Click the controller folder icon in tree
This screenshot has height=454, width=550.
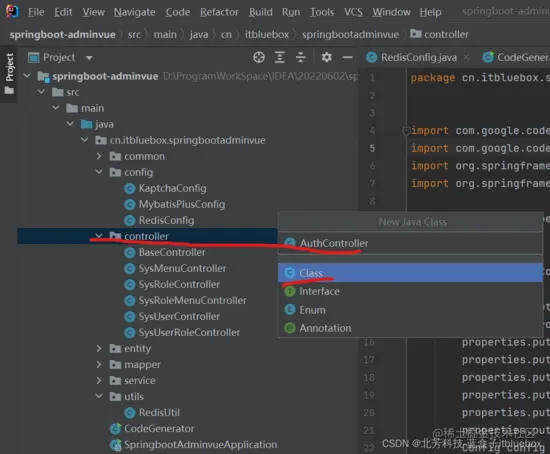point(115,236)
